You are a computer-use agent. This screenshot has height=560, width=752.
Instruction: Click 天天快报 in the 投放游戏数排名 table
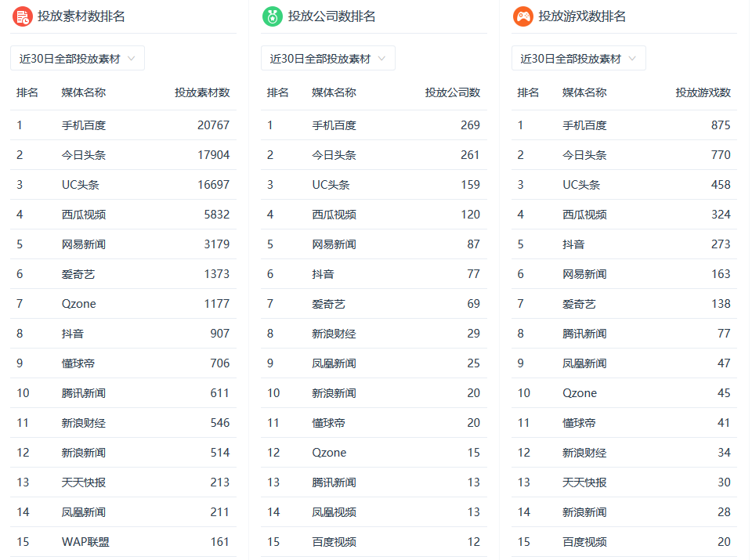584,482
